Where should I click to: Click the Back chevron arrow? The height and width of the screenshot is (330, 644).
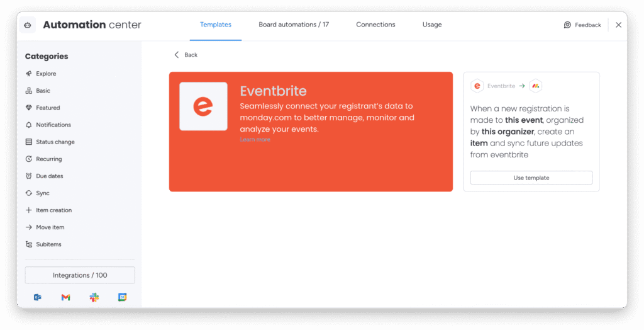177,55
